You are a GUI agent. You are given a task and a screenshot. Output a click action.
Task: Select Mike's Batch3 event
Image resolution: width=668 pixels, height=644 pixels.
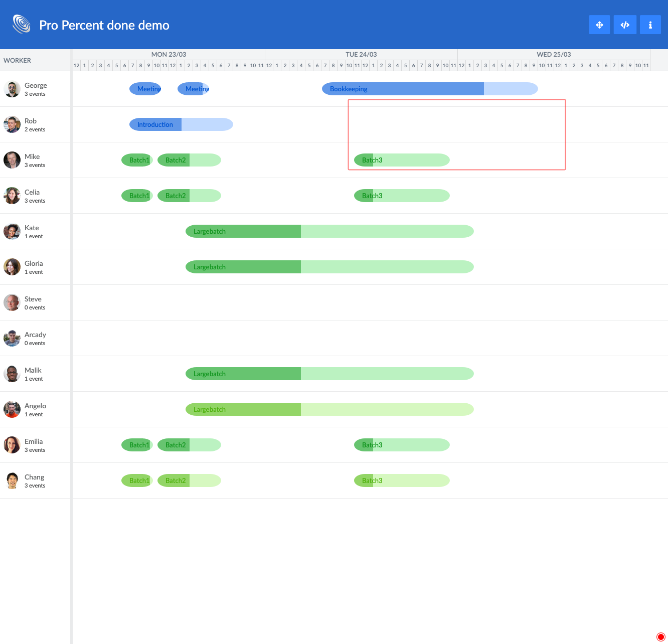point(402,160)
